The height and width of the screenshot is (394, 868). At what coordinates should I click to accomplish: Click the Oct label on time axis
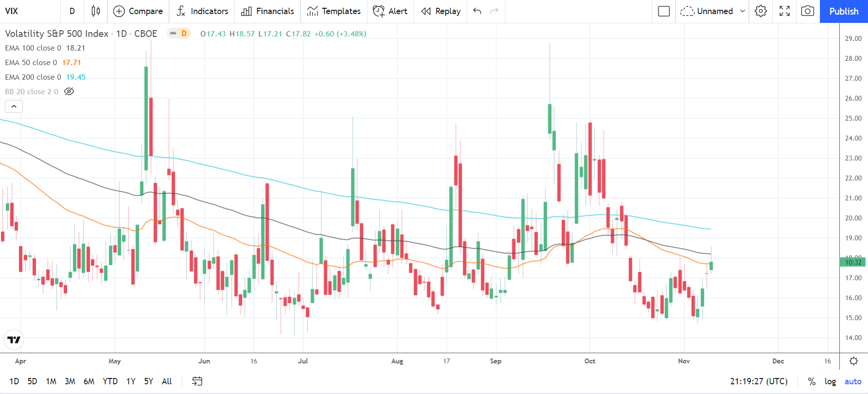tap(590, 361)
